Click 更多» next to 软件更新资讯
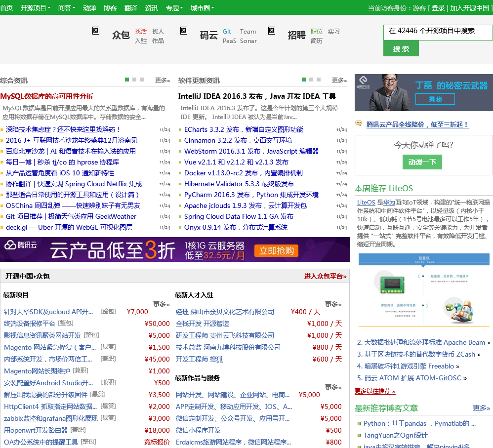The image size is (493, 448). pyautogui.click(x=339, y=80)
